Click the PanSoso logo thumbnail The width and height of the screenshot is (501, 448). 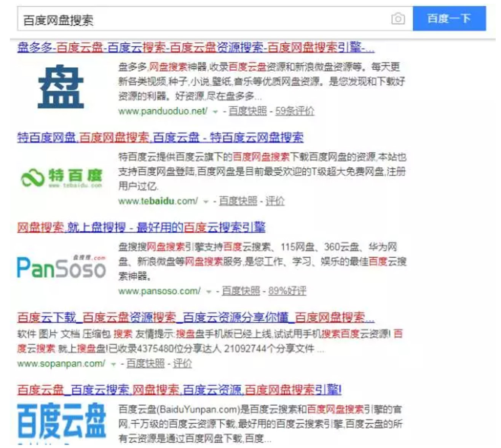click(x=61, y=267)
